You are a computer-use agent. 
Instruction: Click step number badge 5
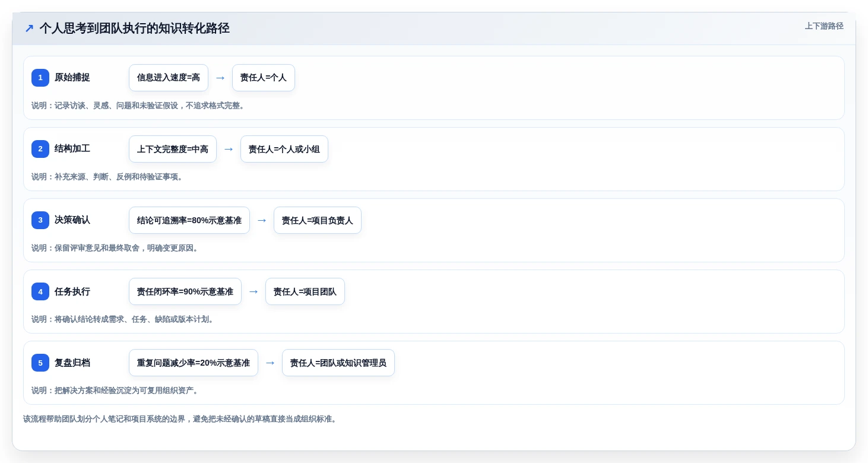40,363
